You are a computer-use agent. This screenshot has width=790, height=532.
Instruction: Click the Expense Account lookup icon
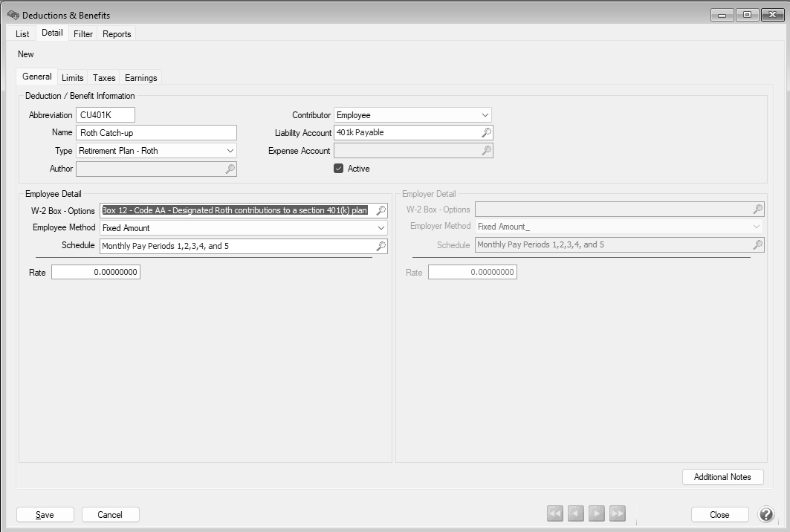click(486, 151)
